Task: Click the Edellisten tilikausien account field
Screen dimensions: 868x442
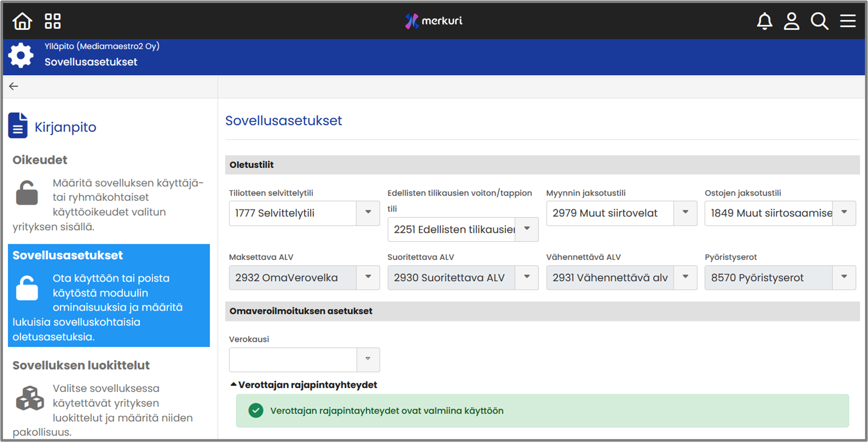Action: click(x=453, y=229)
